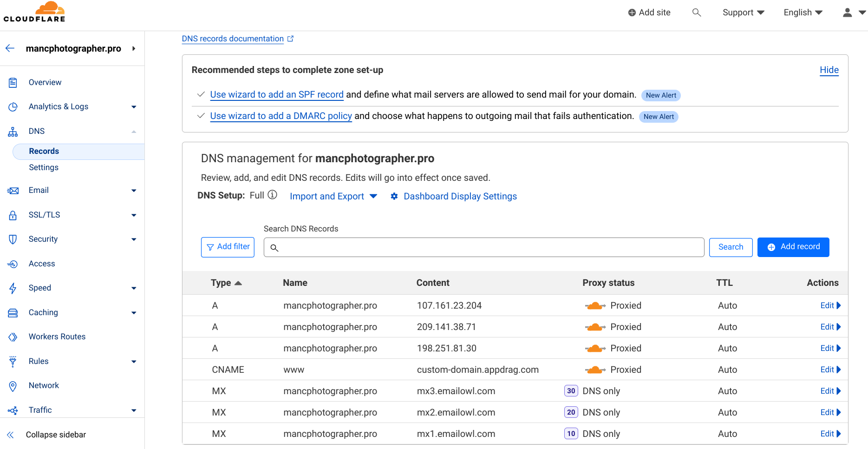This screenshot has height=449, width=868.
Task: Open the English language dropdown
Action: coord(803,13)
